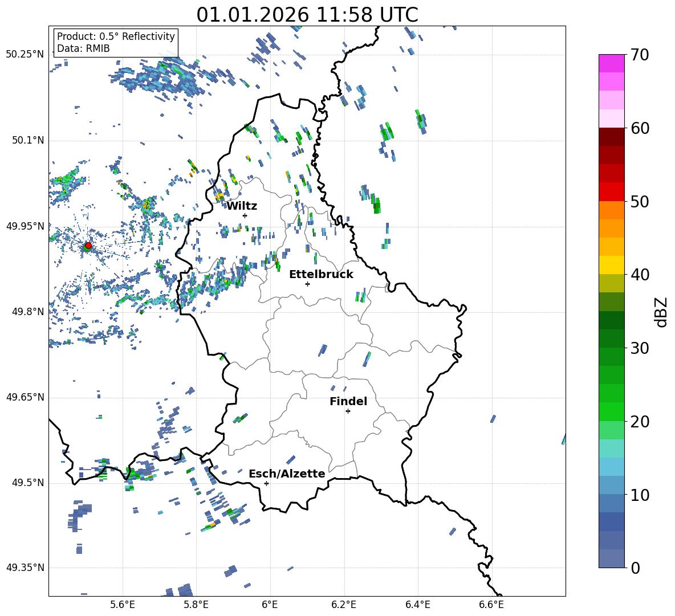
Task: Click the colorbar tick label 10
Action: pos(640,495)
